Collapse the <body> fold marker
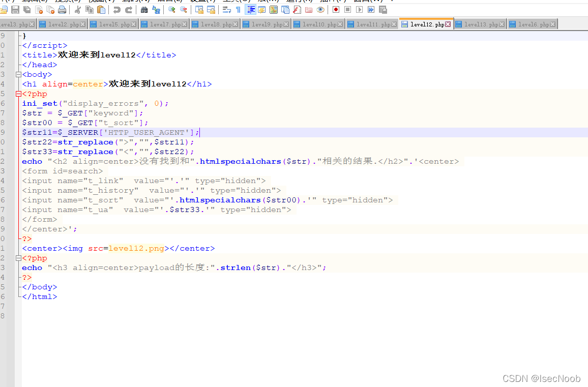The height and width of the screenshot is (387, 588). point(18,74)
